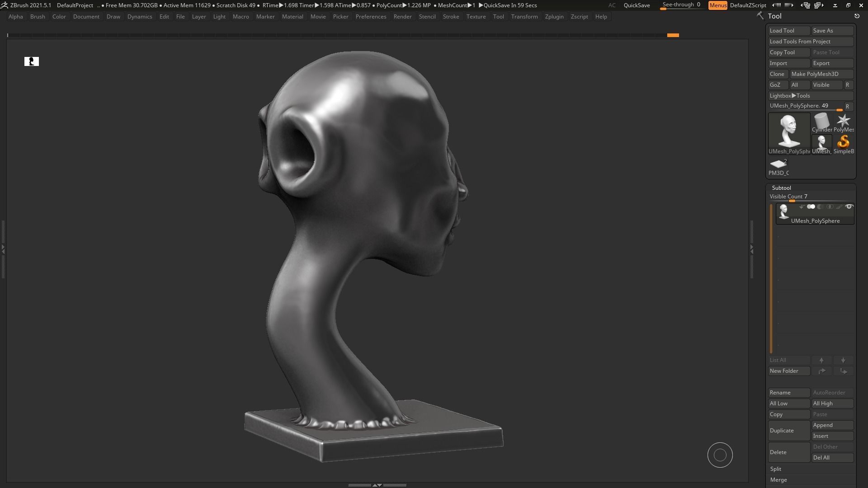Viewport: 868px width, 488px height.
Task: Open Lightbox Tools browser
Action: (x=811, y=96)
